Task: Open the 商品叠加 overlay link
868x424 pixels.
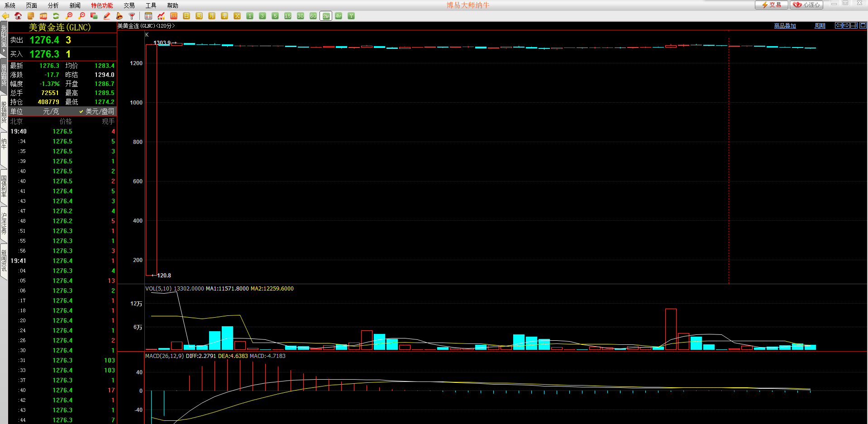Action: (785, 26)
